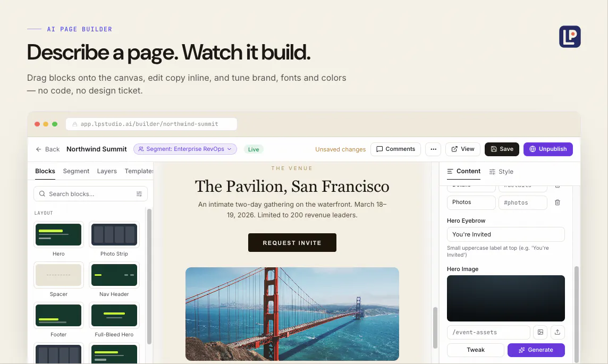The height and width of the screenshot is (364, 608).
Task: Click the View button
Action: (462, 149)
